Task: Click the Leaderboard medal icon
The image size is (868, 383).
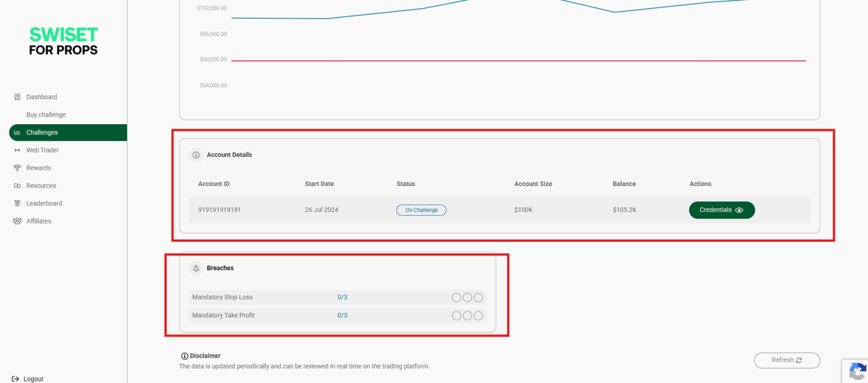Action: coord(17,203)
